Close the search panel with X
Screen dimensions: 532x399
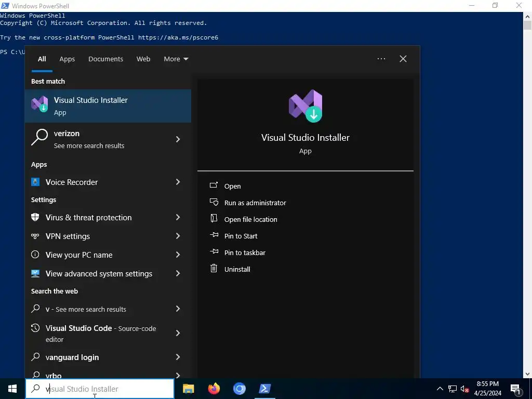coord(403,59)
